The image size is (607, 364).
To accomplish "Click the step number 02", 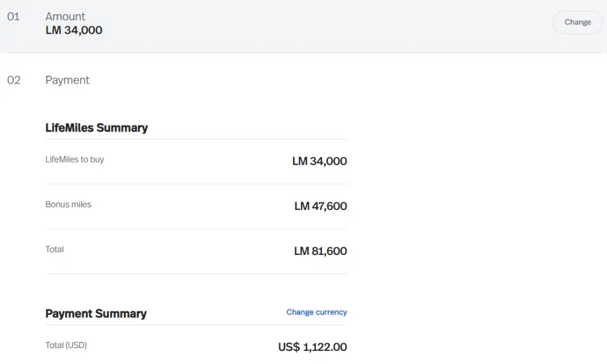I will [14, 80].
